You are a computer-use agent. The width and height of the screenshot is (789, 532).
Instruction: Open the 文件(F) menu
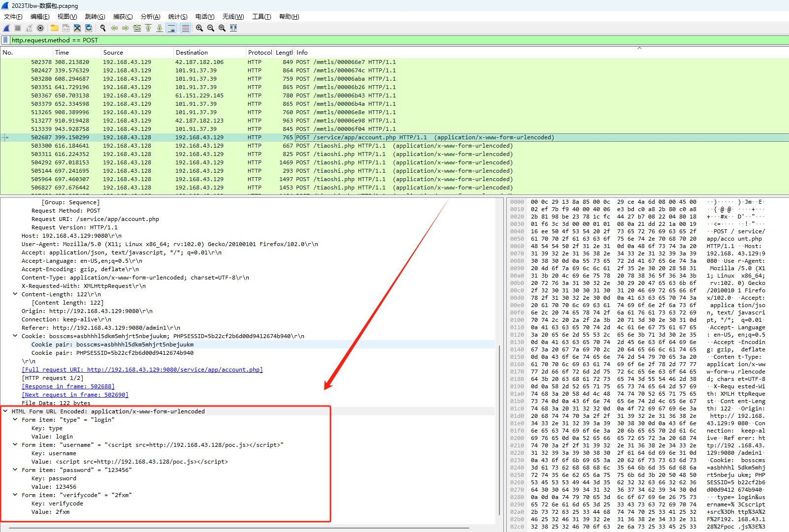tap(13, 17)
